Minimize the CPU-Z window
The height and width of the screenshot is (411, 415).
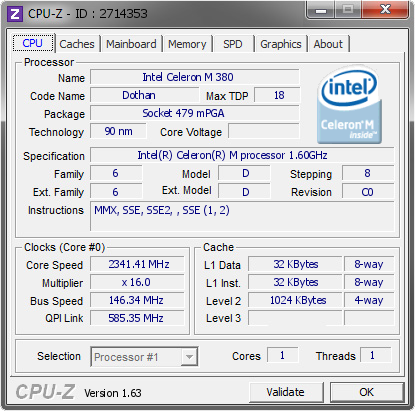[321, 10]
